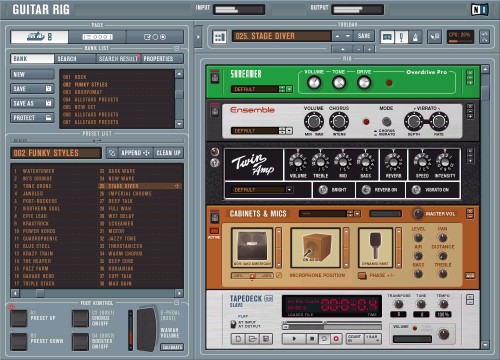Open the Ensemble DEFAULT preset dropdown

(289, 131)
